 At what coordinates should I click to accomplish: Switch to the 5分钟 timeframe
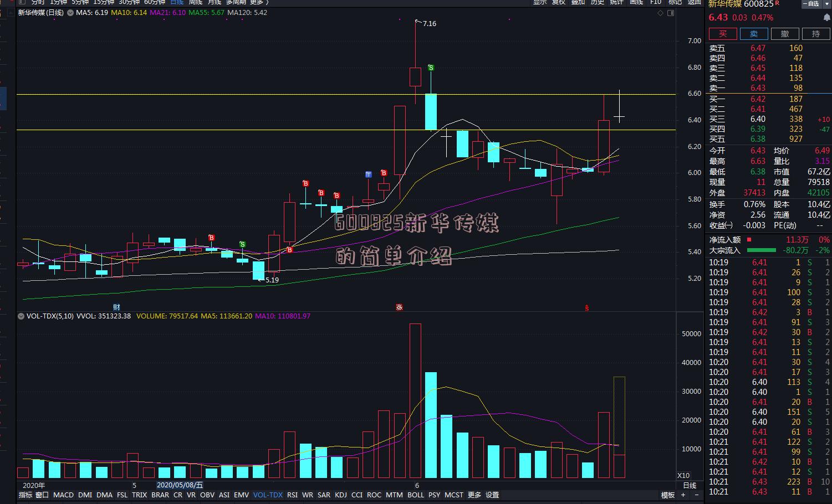(80, 2)
